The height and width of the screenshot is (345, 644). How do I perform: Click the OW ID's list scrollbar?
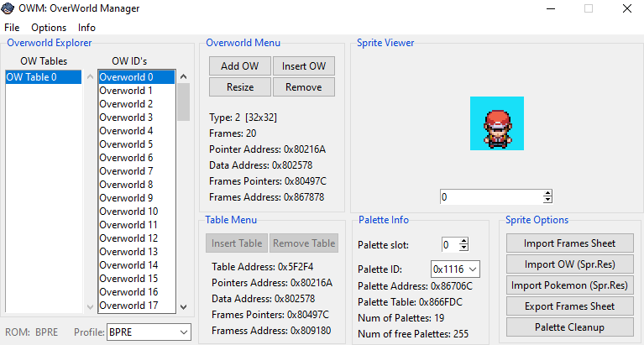click(183, 193)
